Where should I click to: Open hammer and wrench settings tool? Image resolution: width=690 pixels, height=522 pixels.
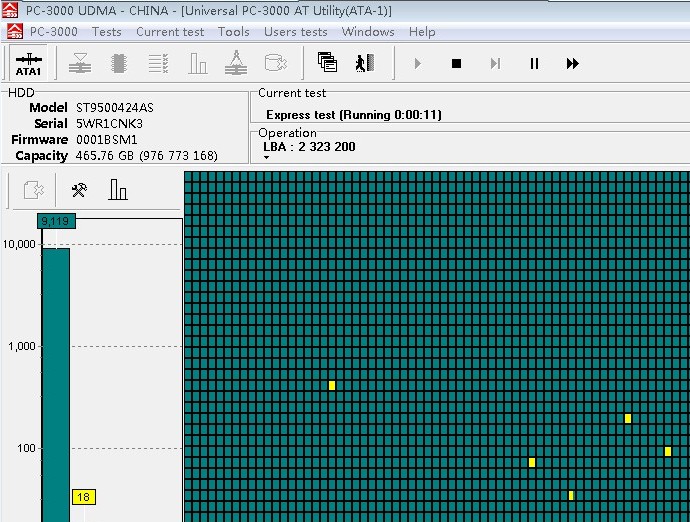(x=78, y=189)
